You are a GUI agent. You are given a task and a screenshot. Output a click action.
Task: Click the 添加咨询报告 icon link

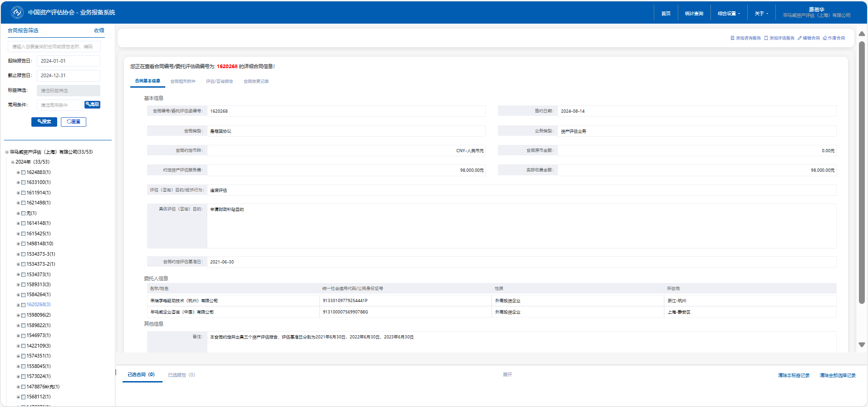coord(732,38)
